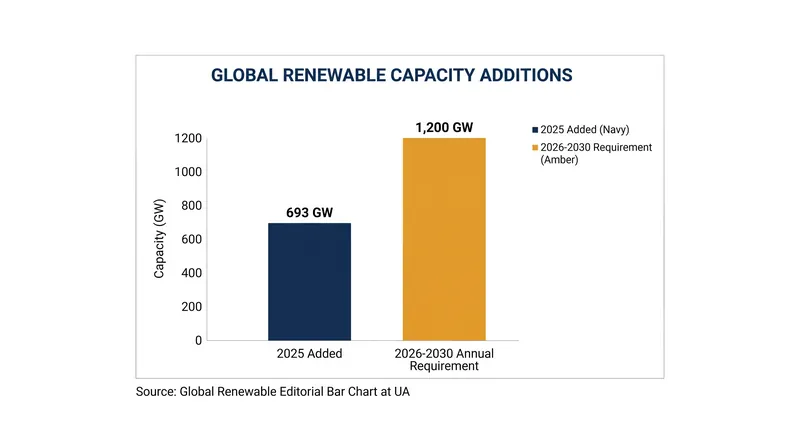
Task: Click the '1,200 GW' data label
Action: pyautogui.click(x=444, y=127)
